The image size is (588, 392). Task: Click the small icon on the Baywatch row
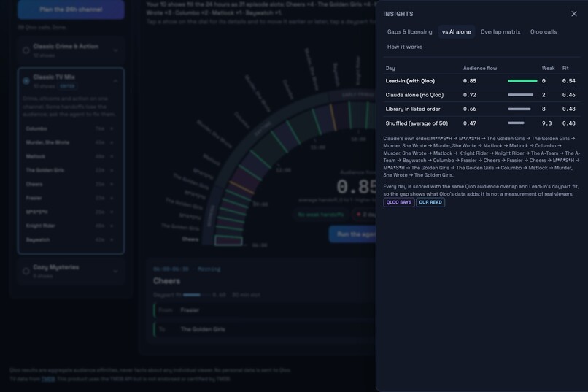tap(112, 239)
